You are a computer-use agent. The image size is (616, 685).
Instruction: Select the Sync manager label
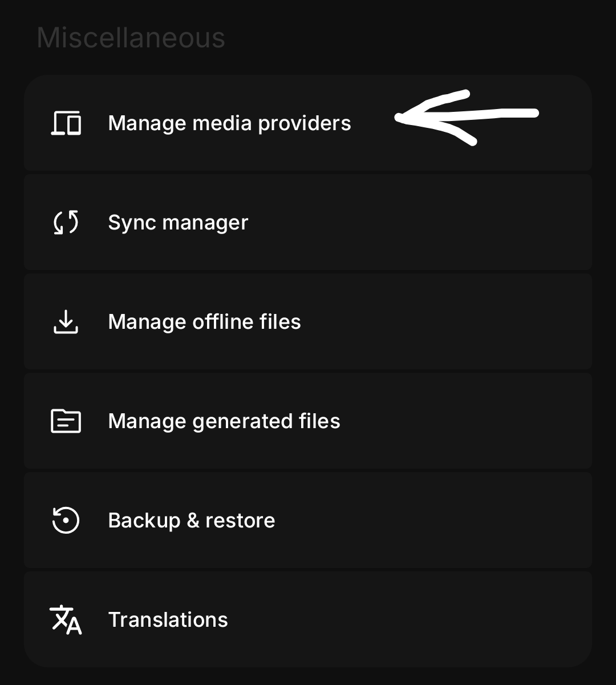[x=178, y=223]
